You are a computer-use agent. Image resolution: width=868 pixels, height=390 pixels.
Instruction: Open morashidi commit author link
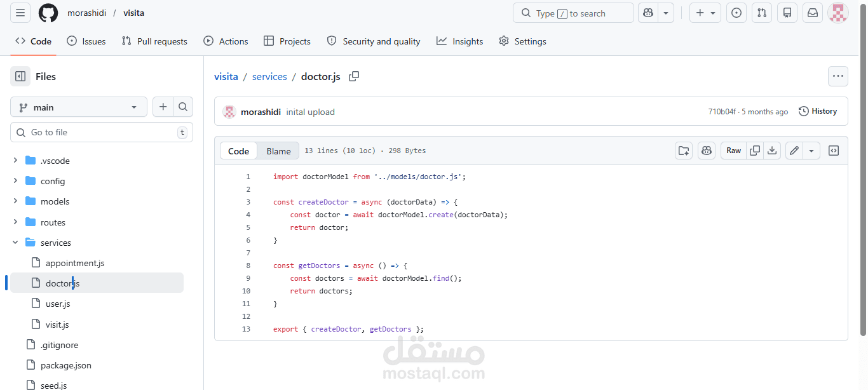tap(261, 112)
